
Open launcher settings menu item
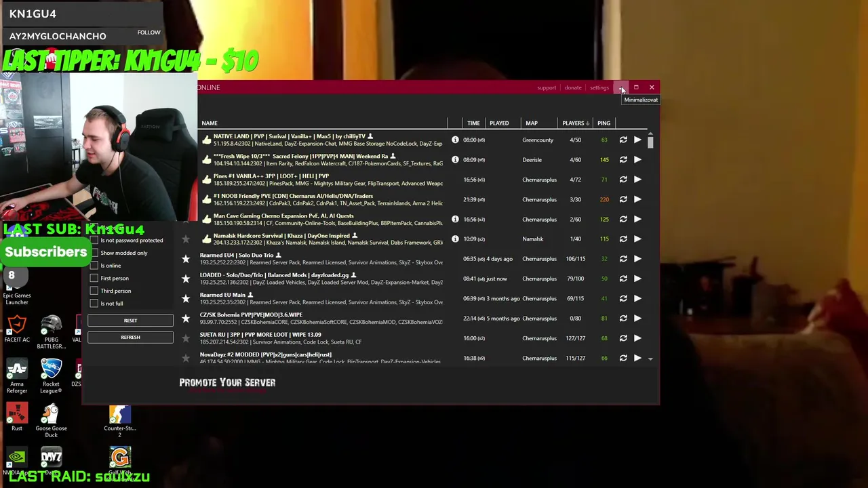click(599, 87)
